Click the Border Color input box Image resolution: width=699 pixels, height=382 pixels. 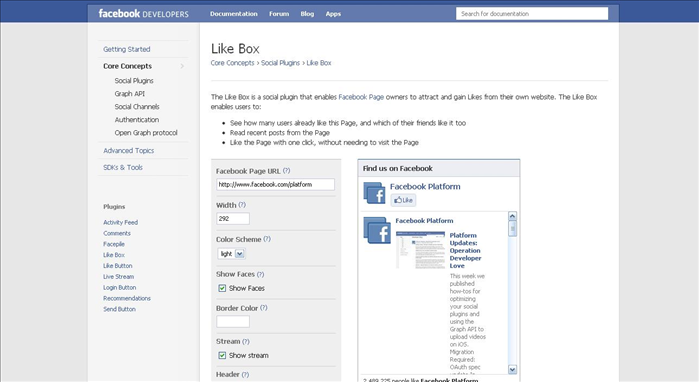click(x=233, y=321)
